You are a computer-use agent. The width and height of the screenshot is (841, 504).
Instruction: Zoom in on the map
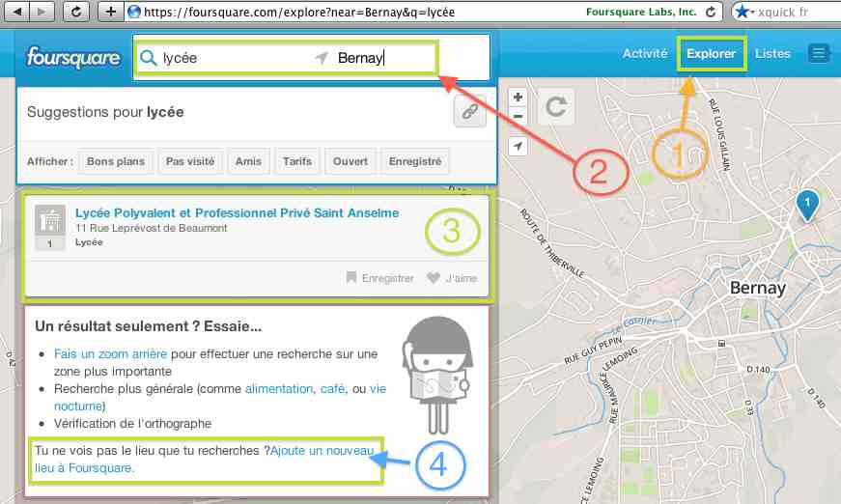[x=518, y=98]
